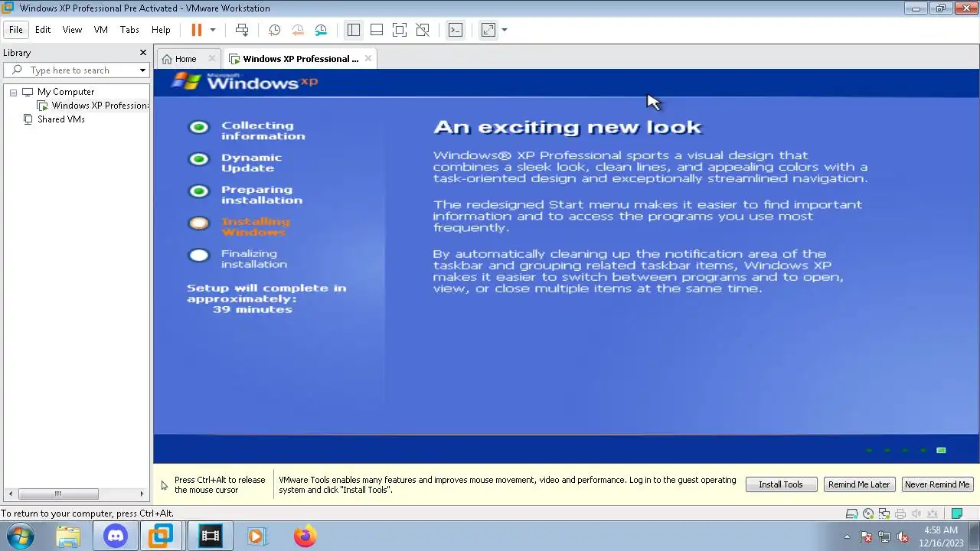
Task: Click the teal message log icon
Action: point(957,514)
